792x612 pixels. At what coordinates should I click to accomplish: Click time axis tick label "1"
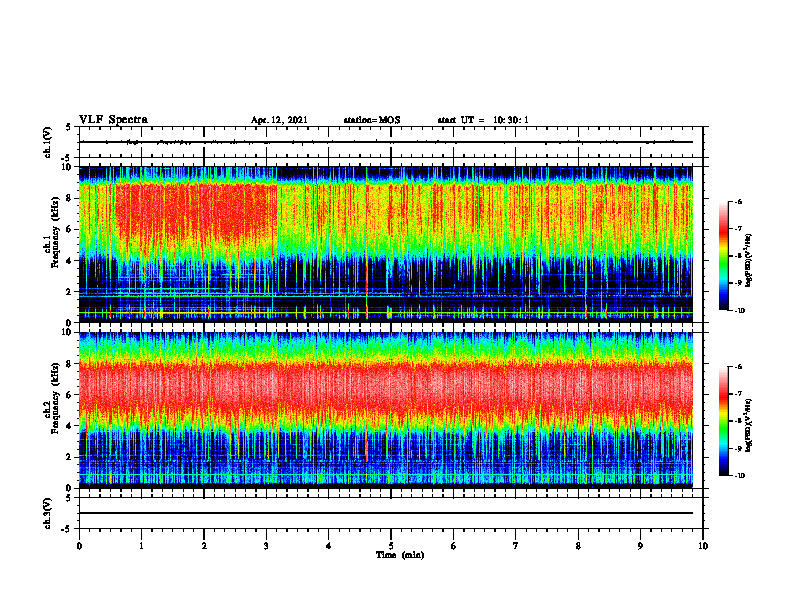(141, 546)
